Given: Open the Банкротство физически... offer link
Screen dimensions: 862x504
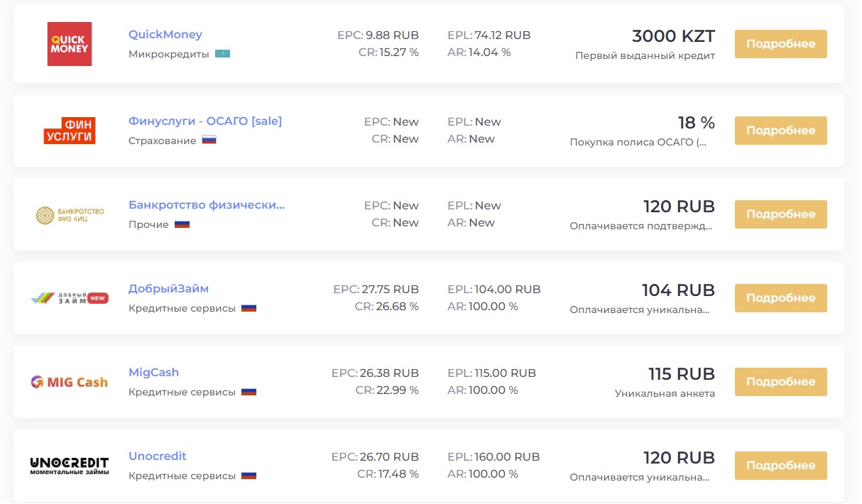Looking at the screenshot, I should 207,205.
